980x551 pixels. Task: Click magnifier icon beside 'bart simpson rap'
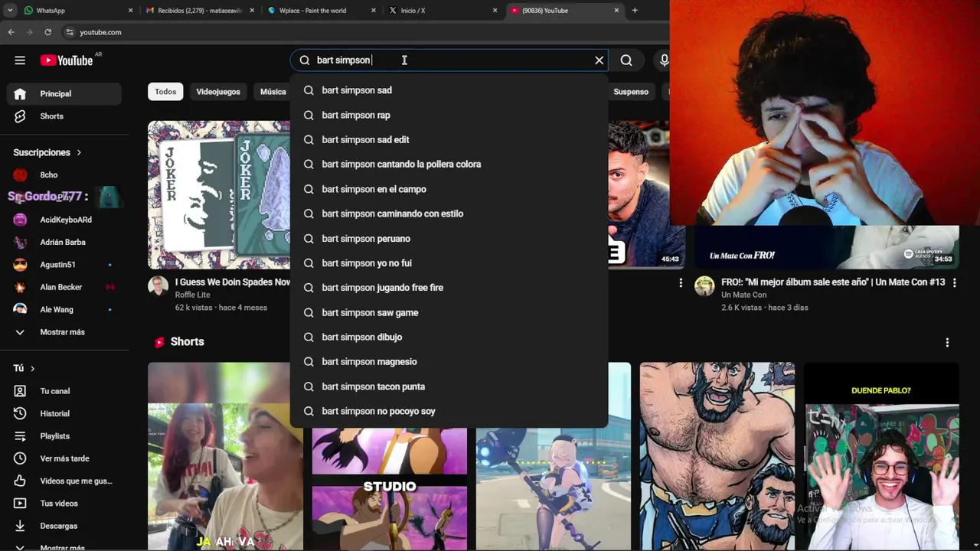309,115
